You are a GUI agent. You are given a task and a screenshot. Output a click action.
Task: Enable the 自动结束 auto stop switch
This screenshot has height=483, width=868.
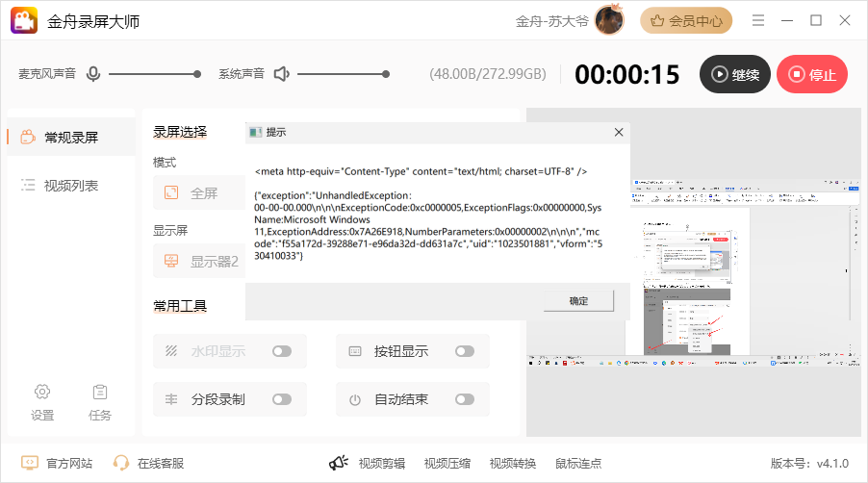click(465, 399)
